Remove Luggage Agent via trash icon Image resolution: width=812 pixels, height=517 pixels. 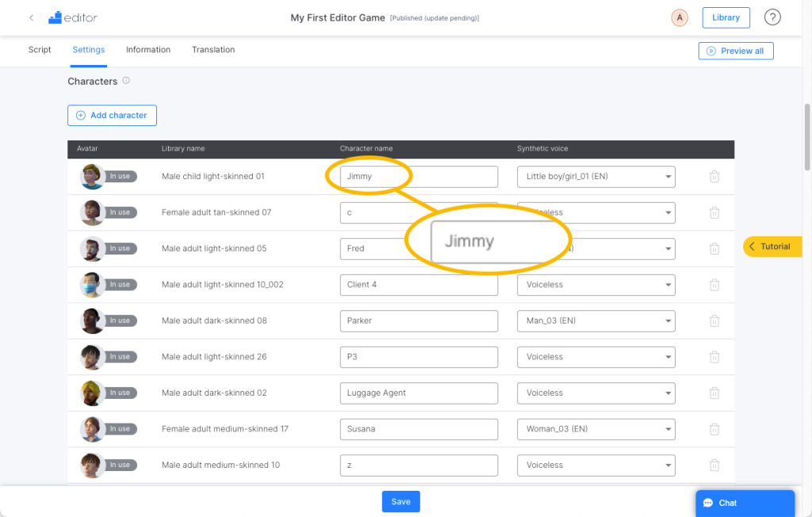[714, 393]
